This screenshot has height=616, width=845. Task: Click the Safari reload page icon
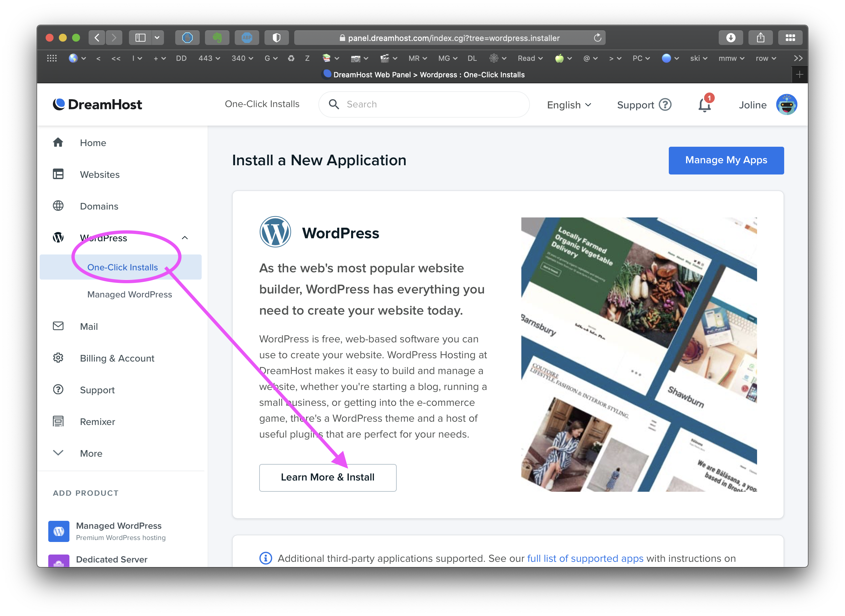[x=597, y=38]
